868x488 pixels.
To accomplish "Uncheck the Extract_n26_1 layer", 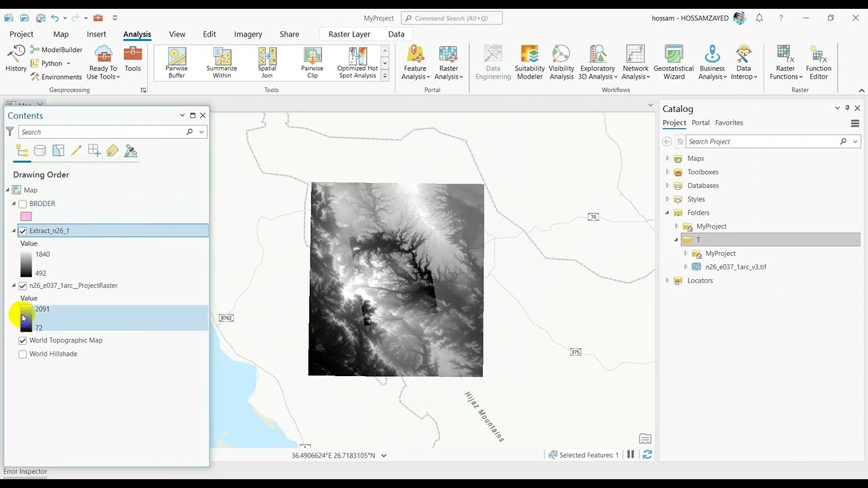I will click(x=22, y=231).
